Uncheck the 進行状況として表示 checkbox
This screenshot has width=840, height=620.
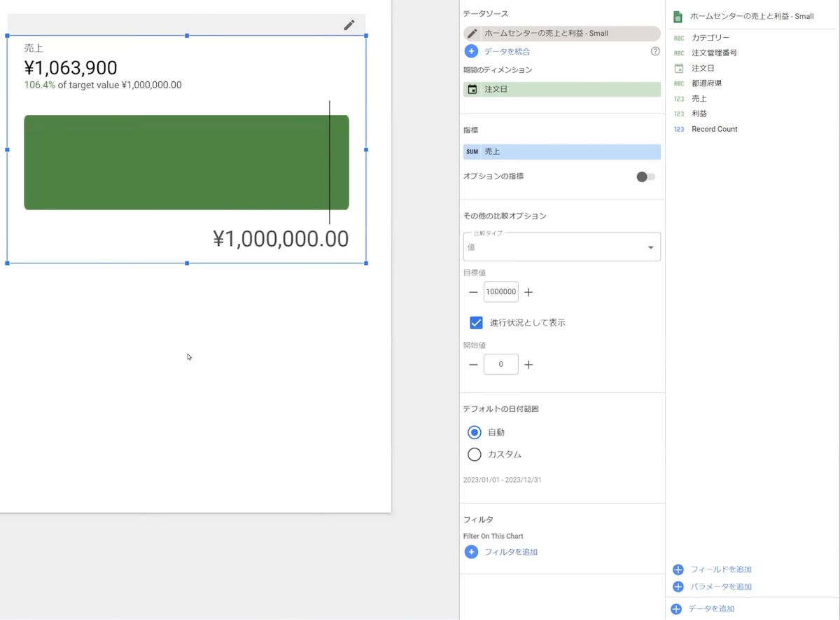point(476,323)
